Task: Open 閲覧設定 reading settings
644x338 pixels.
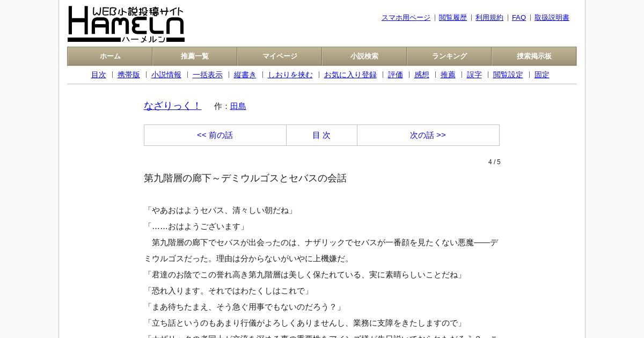Action: tap(508, 75)
